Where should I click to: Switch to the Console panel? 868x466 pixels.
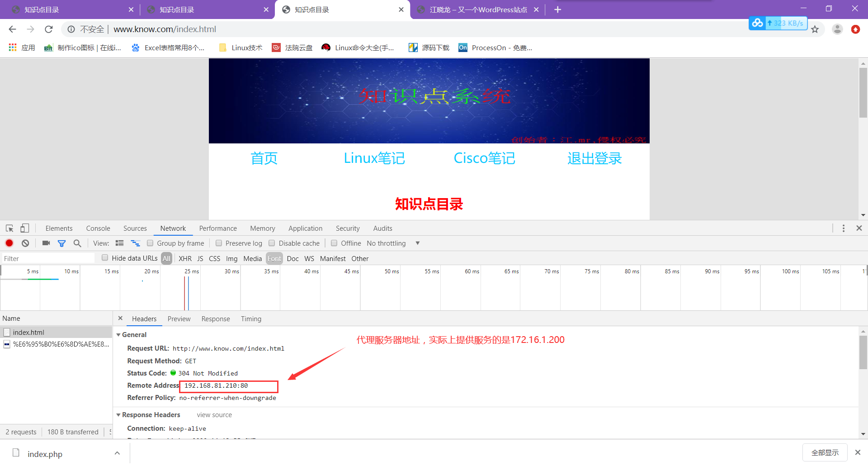(x=98, y=228)
